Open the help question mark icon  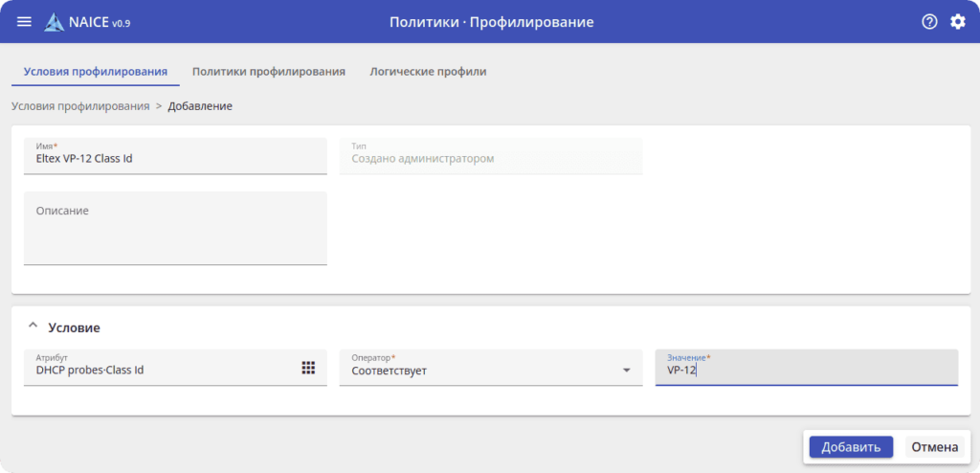(928, 22)
